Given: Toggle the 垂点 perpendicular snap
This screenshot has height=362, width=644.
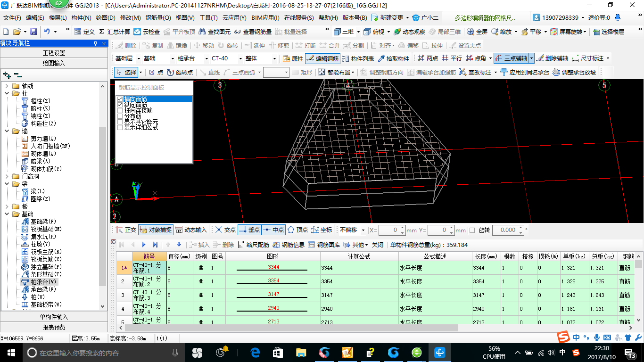Looking at the screenshot, I should (249, 230).
